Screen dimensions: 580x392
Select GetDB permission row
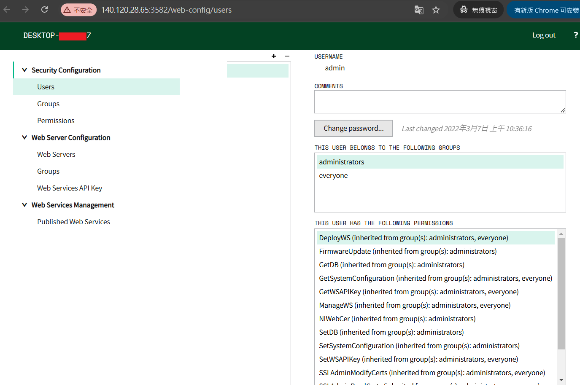pyautogui.click(x=436, y=265)
